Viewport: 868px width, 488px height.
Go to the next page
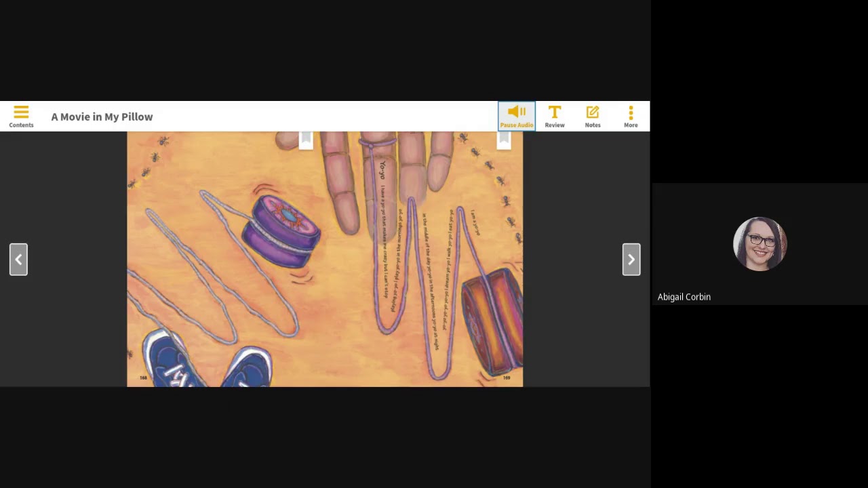(631, 260)
